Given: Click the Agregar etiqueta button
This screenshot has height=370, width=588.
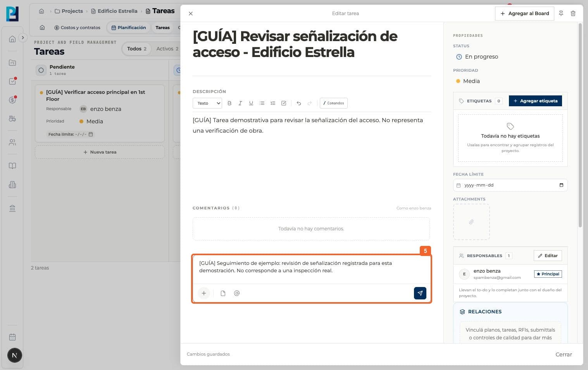Looking at the screenshot, I should (x=535, y=101).
